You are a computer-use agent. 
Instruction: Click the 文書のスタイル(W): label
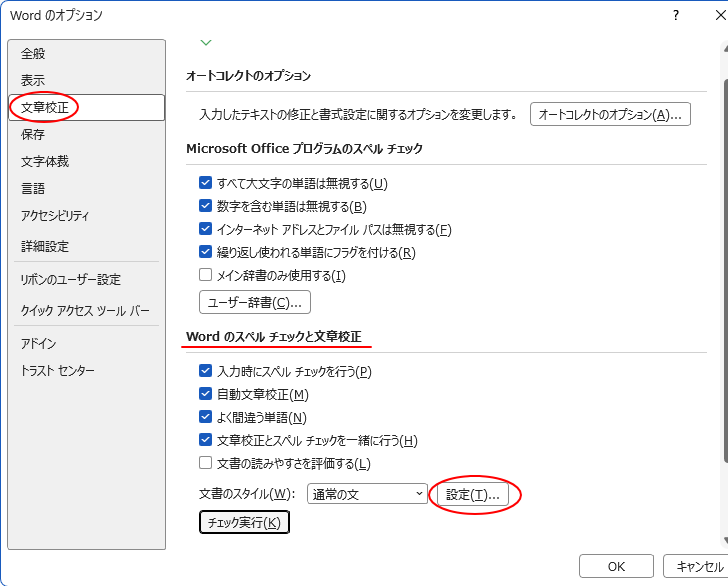coord(247,494)
